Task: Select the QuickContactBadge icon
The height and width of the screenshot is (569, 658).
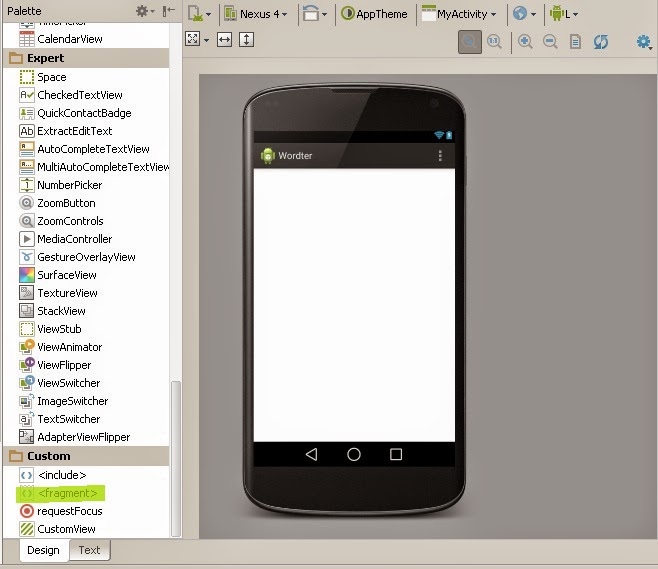Action: click(x=27, y=113)
